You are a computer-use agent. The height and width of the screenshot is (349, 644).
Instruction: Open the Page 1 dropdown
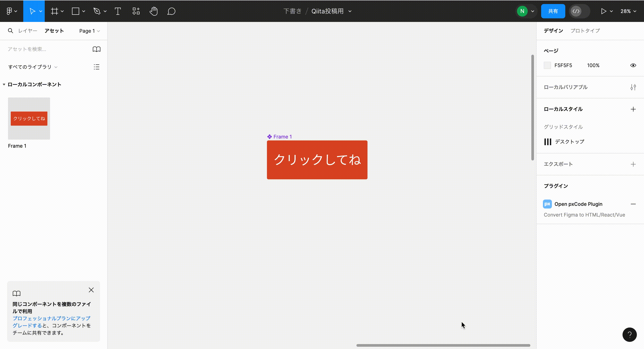pyautogui.click(x=89, y=30)
